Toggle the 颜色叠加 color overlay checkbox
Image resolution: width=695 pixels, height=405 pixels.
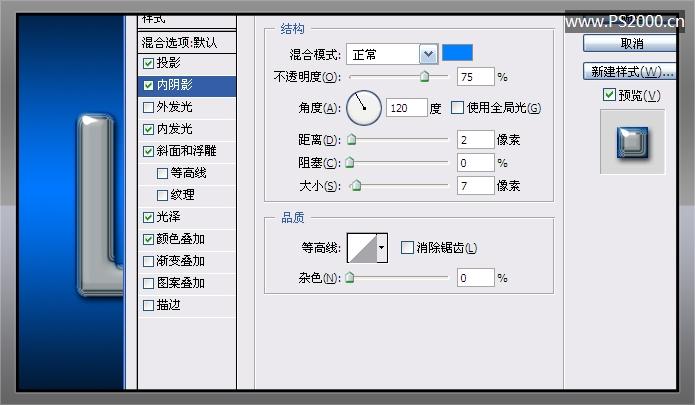148,239
